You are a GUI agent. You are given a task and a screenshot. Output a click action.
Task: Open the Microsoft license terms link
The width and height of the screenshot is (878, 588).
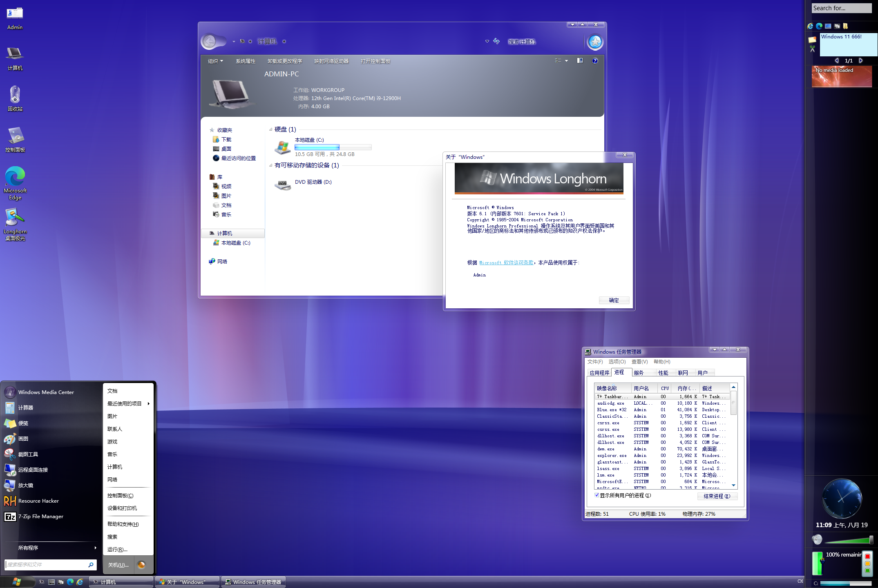(x=506, y=263)
